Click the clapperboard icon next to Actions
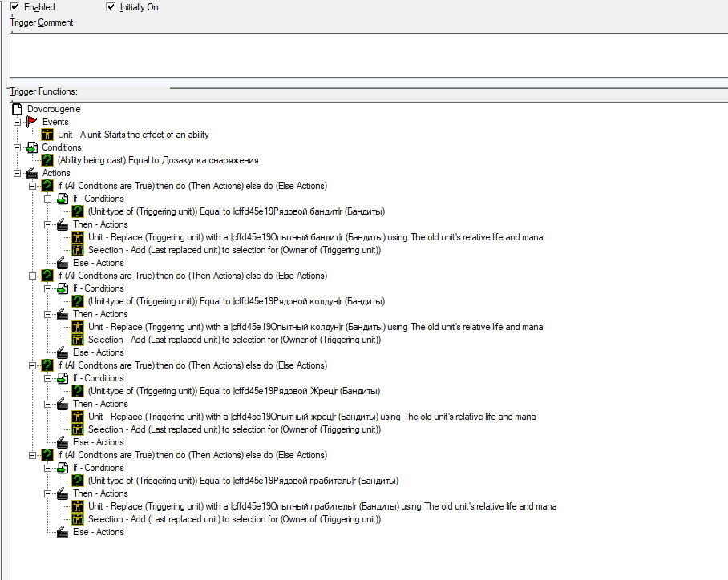728x580 pixels. [x=32, y=173]
